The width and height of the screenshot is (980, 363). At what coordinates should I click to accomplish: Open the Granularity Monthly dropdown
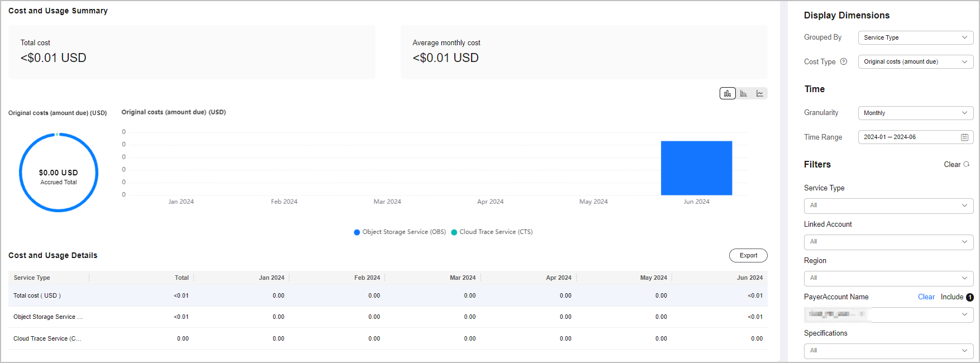915,113
